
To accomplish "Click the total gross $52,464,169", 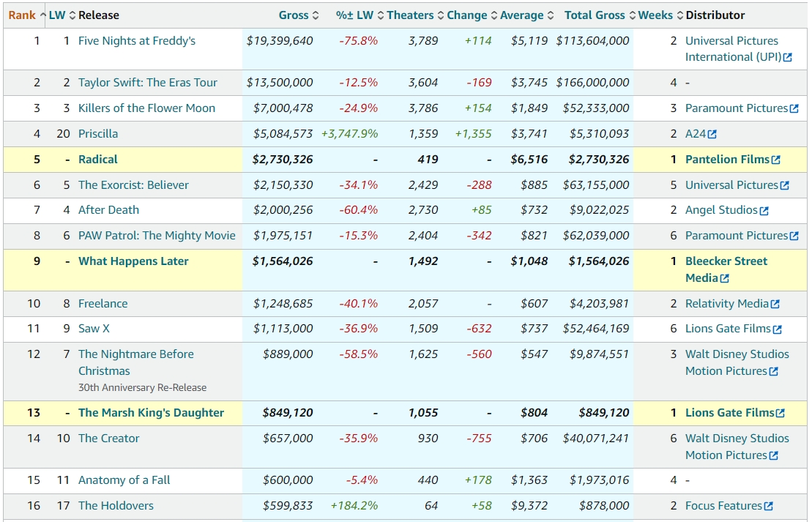I will (x=596, y=329).
